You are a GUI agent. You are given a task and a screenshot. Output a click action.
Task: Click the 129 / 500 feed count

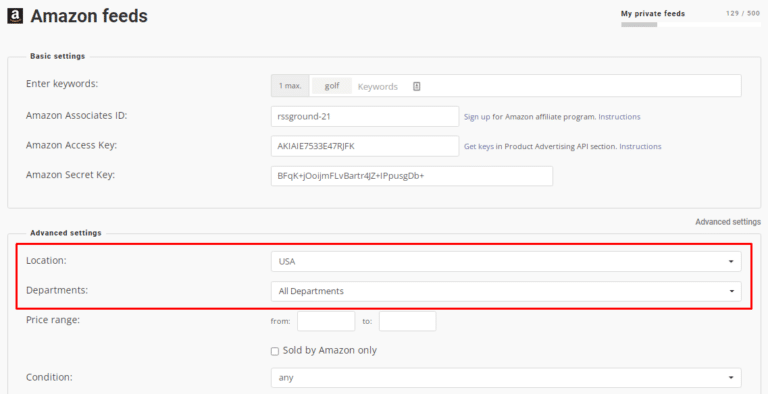coord(743,13)
